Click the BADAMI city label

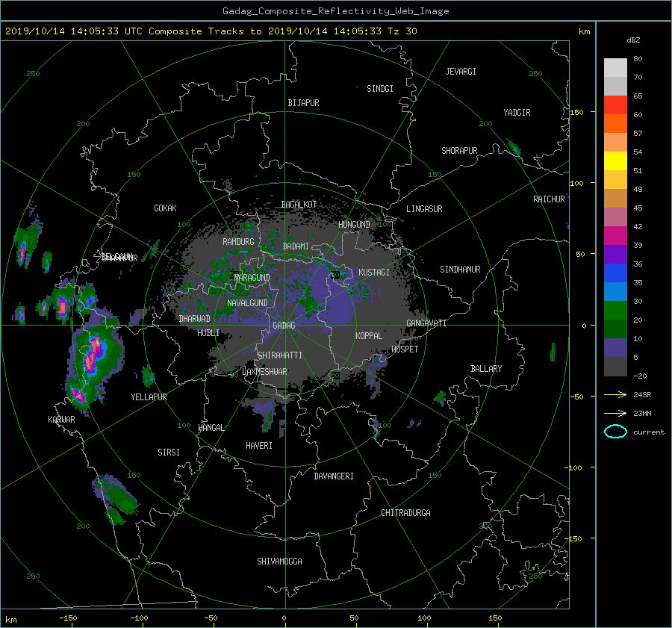tap(296, 246)
